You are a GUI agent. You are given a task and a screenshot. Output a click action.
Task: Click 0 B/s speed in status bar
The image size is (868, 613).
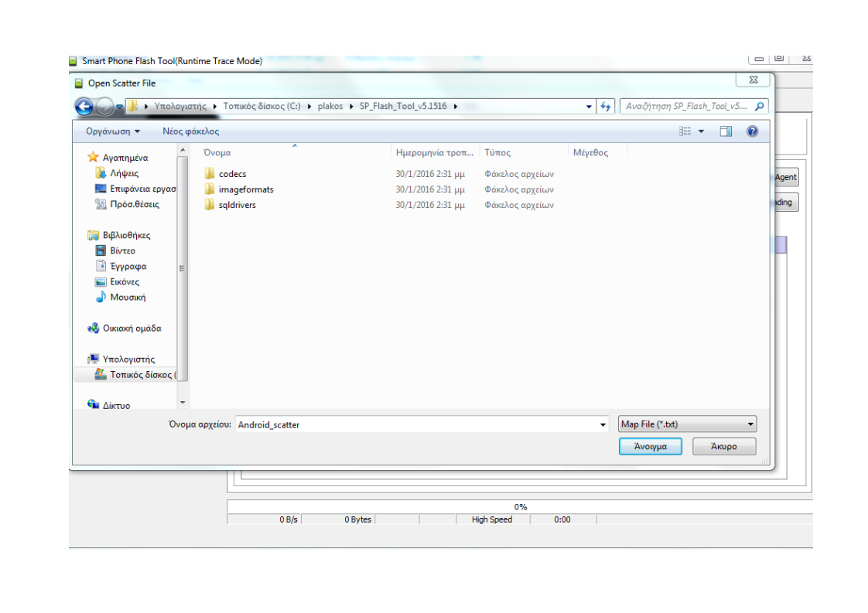(x=289, y=519)
